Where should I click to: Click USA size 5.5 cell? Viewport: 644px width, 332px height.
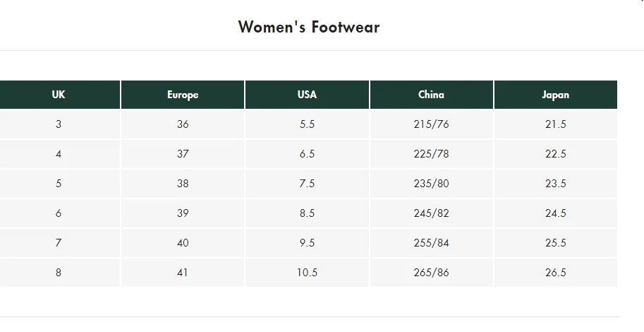[307, 124]
